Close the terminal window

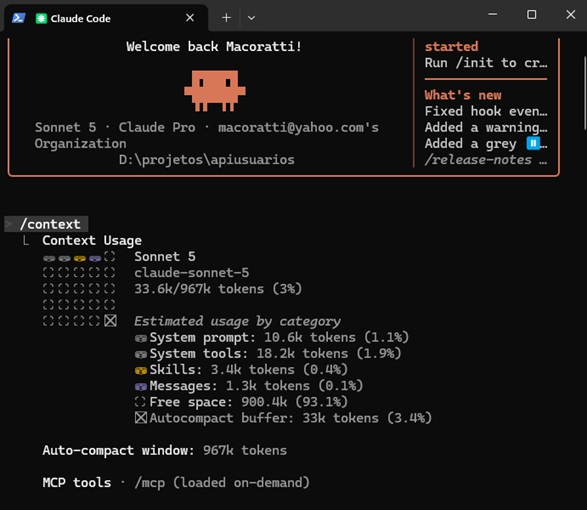[x=571, y=15]
